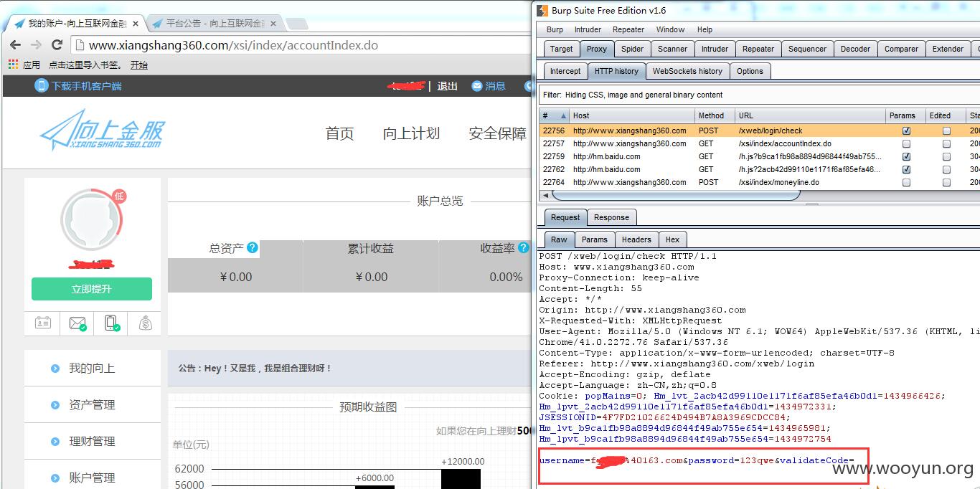Click the help icon next to 收益率
This screenshot has width=980, height=489.
click(x=524, y=248)
